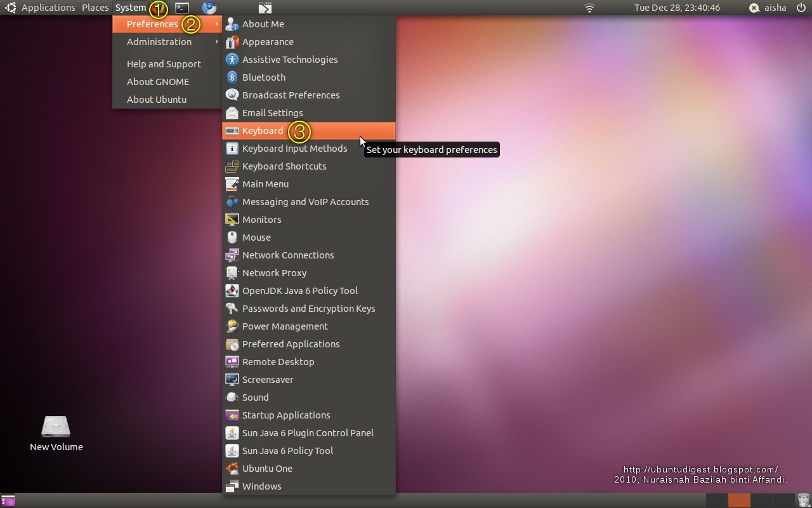812x508 pixels.
Task: Open Mouse preferences
Action: 256,237
